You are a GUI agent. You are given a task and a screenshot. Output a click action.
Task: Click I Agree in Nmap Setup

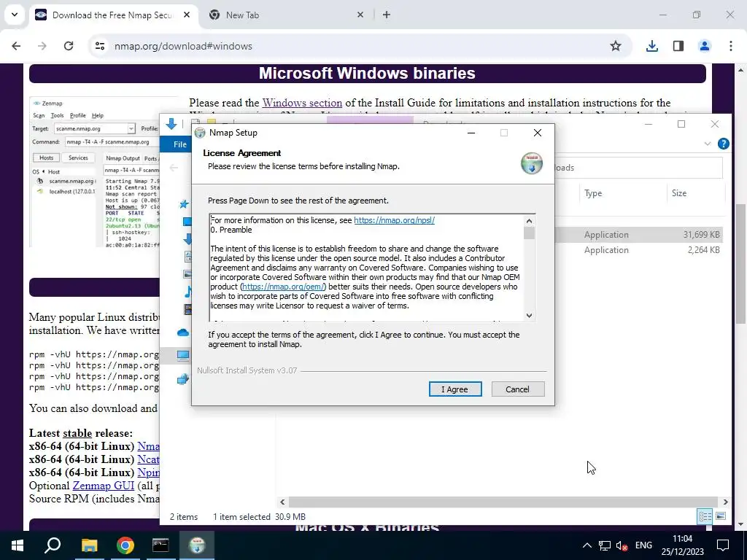tap(455, 389)
